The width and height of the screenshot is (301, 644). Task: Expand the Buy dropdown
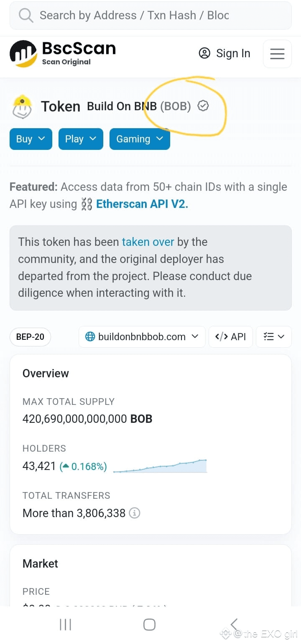click(30, 139)
